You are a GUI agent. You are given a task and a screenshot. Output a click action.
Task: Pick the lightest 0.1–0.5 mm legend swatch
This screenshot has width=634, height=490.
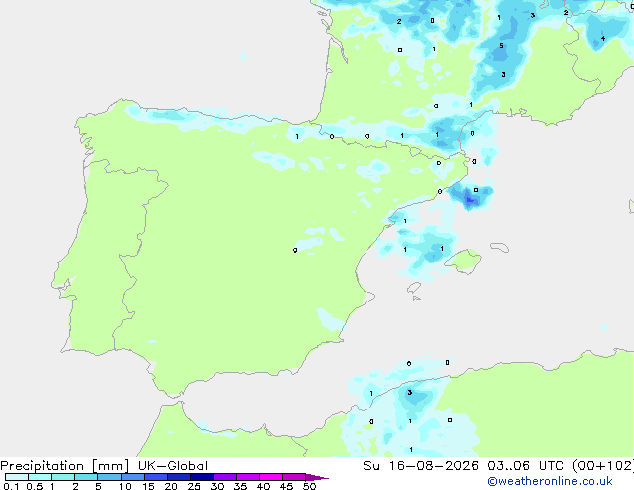[17, 477]
